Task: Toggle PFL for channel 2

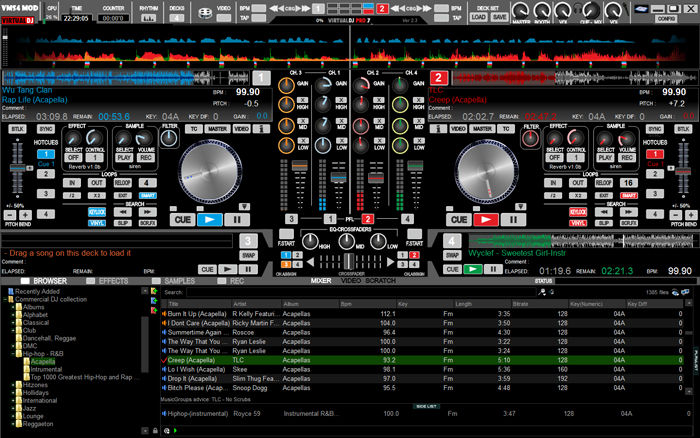Action: click(367, 219)
